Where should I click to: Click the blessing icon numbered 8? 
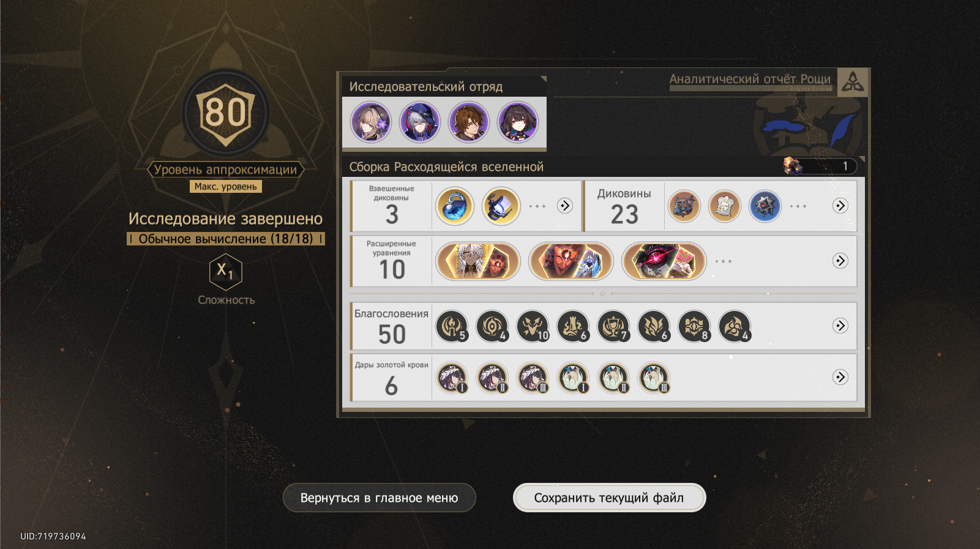pyautogui.click(x=694, y=326)
